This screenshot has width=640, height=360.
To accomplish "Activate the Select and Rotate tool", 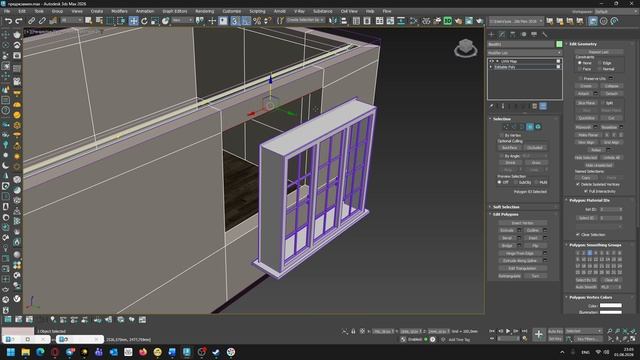I will coord(144,21).
